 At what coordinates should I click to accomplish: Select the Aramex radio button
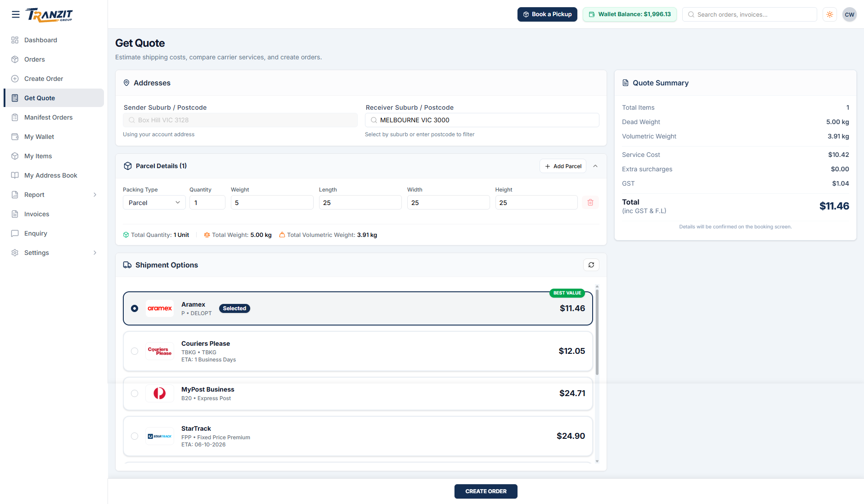pos(135,308)
